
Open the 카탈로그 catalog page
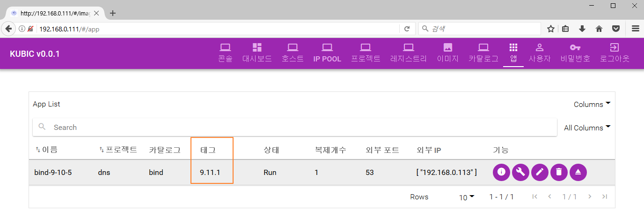[483, 53]
